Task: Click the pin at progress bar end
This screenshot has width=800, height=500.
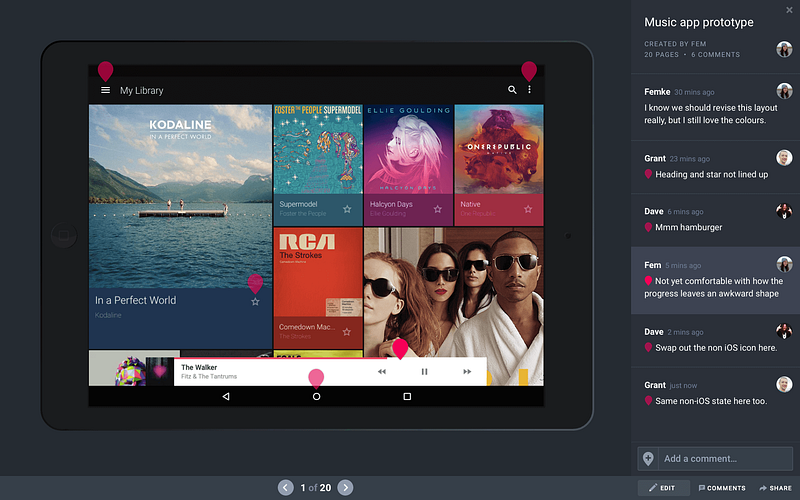Action: (x=400, y=349)
